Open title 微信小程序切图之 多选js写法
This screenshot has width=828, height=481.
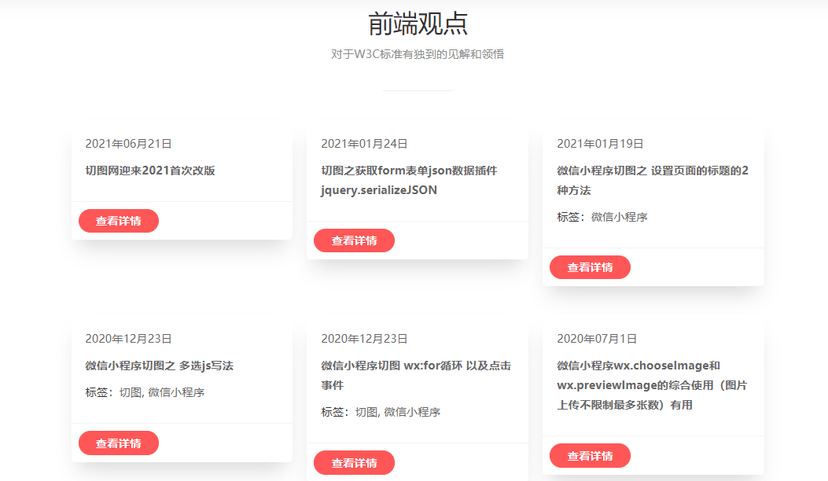(x=159, y=365)
